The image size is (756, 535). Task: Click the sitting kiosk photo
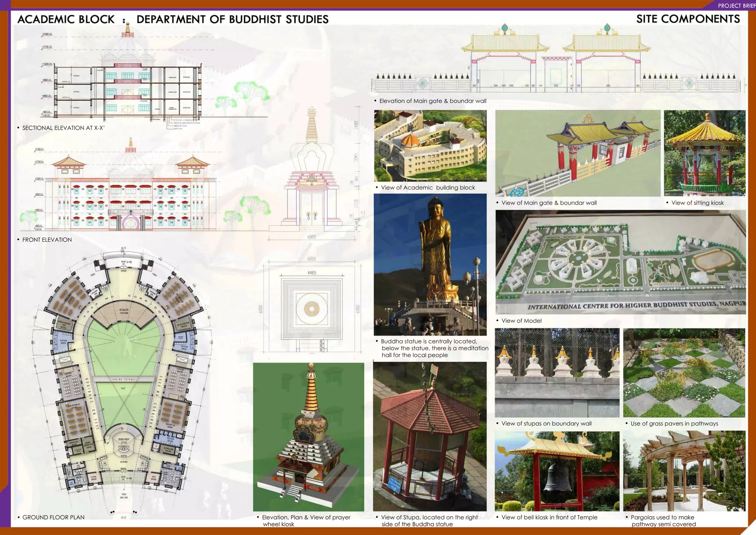[705, 153]
